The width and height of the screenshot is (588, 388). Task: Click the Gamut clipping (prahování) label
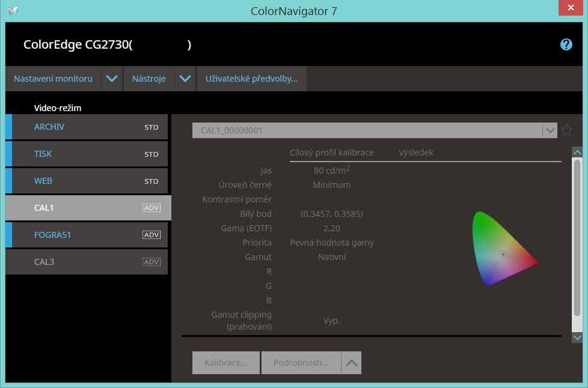(242, 321)
